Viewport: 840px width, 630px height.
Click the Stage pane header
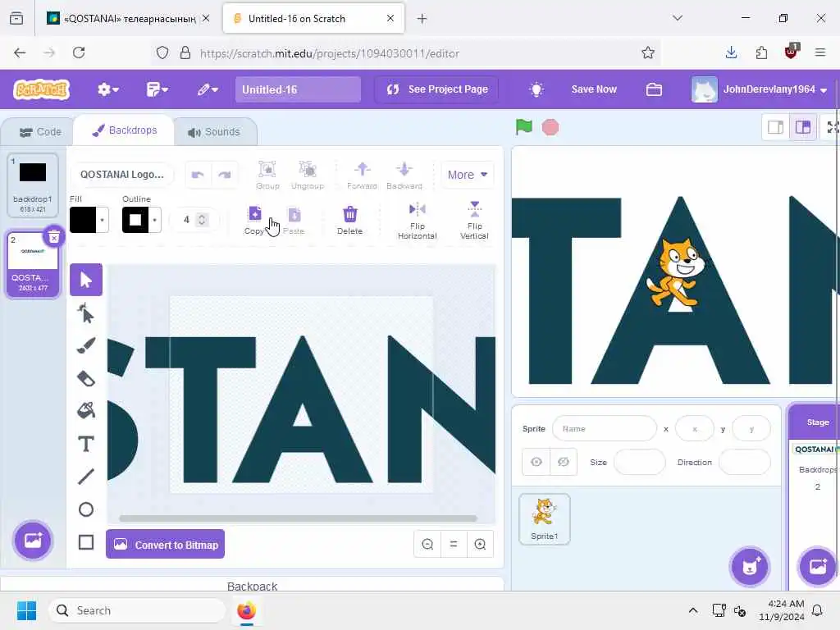(815, 422)
